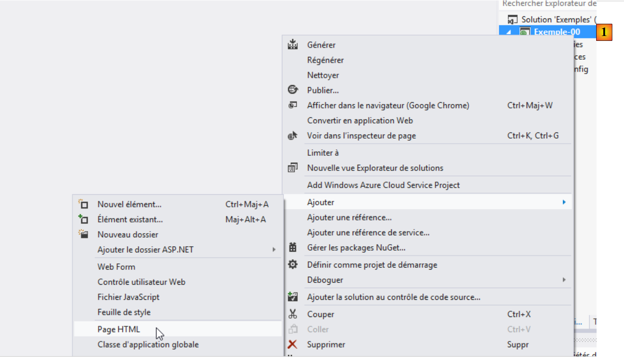Click the Générer build icon
The image size is (624, 364).
click(x=293, y=45)
